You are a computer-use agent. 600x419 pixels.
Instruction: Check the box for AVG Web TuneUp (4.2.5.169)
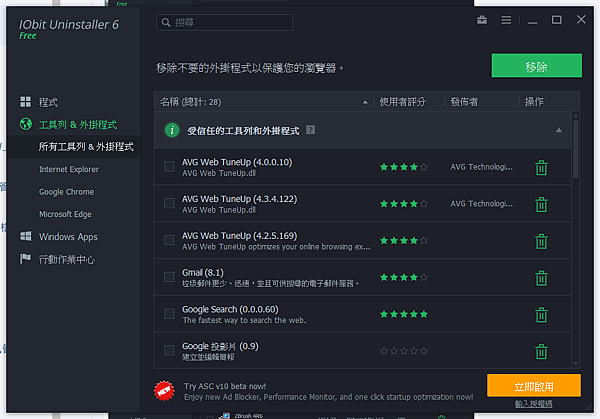169,240
